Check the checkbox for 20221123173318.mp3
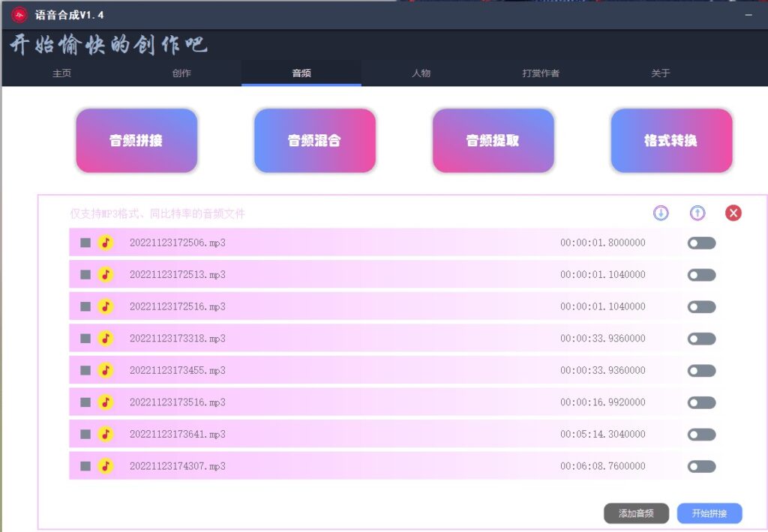 (x=84, y=339)
